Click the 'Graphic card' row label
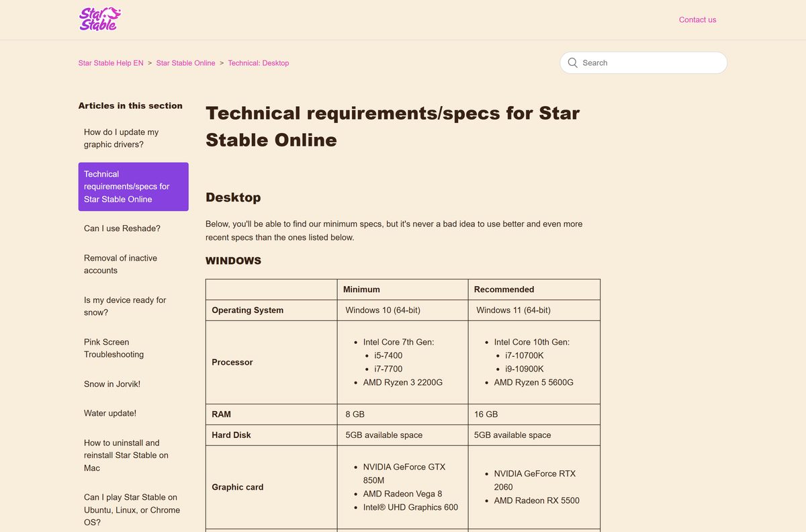 coord(238,487)
